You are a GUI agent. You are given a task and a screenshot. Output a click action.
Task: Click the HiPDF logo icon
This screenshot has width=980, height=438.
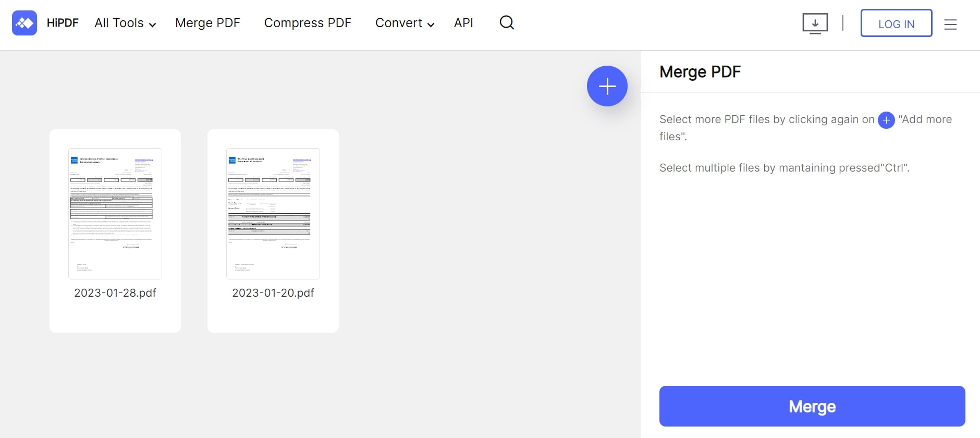(24, 23)
